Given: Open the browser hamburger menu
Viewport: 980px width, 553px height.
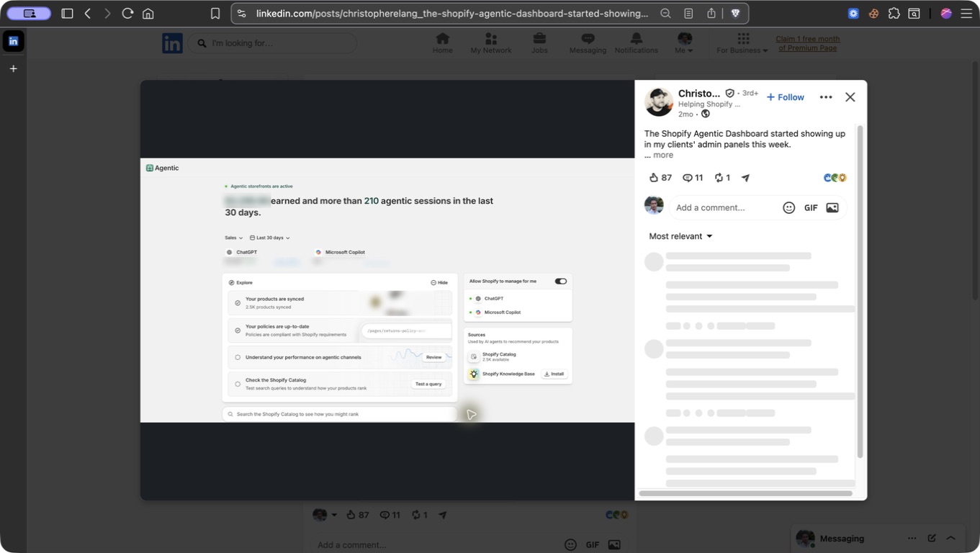Looking at the screenshot, I should (x=966, y=14).
